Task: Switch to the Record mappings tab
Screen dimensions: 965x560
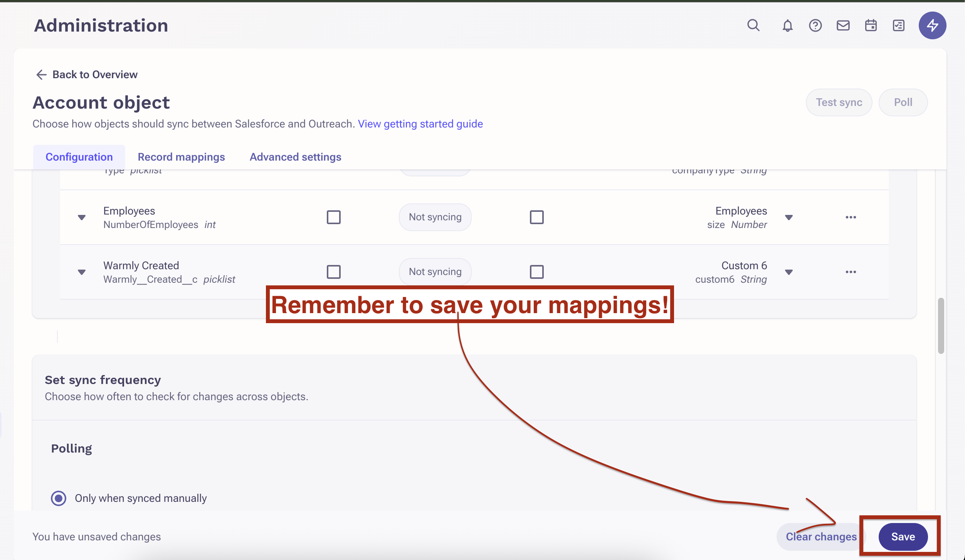Action: click(x=181, y=157)
